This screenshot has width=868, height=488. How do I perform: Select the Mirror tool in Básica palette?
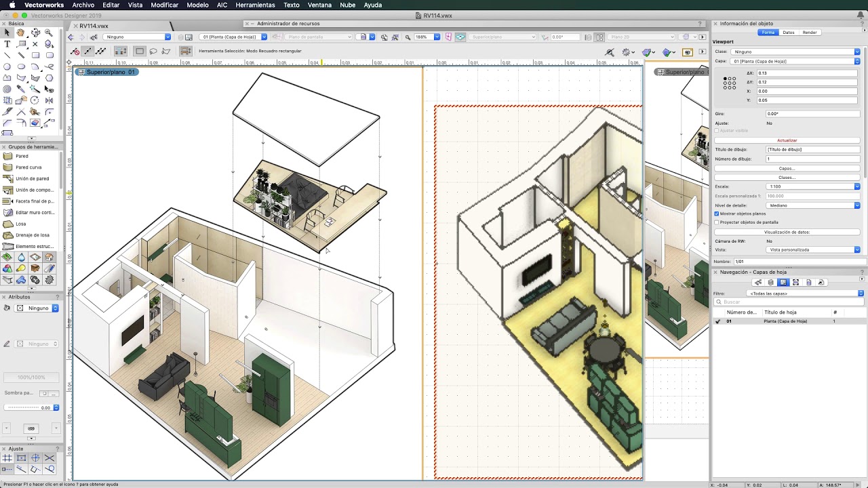coord(49,100)
